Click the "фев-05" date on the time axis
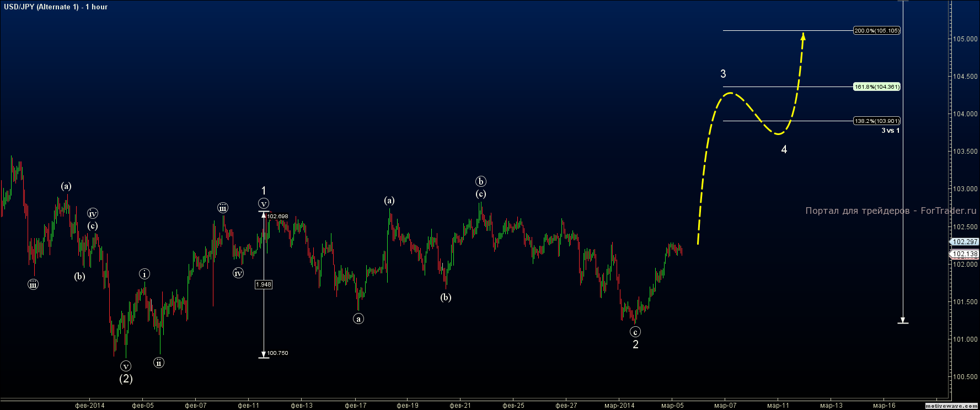 pyautogui.click(x=143, y=406)
